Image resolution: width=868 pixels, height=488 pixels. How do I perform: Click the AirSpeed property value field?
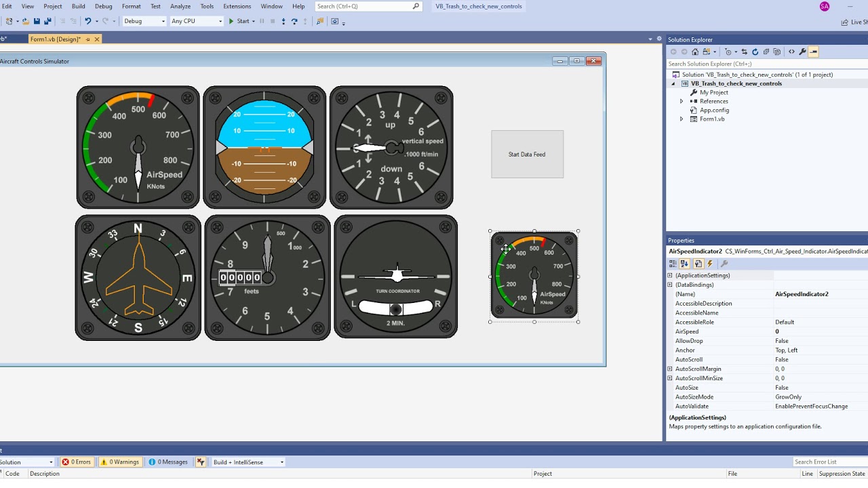pos(821,331)
